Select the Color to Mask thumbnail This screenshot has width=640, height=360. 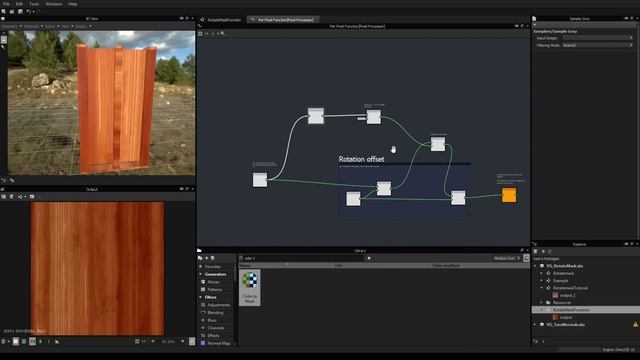click(x=250, y=288)
